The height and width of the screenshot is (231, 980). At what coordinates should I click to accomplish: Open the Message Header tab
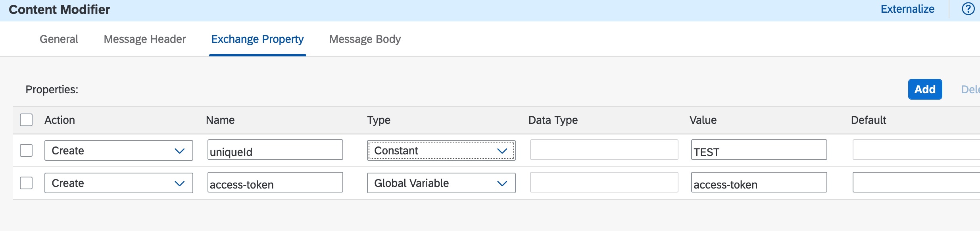coord(144,39)
